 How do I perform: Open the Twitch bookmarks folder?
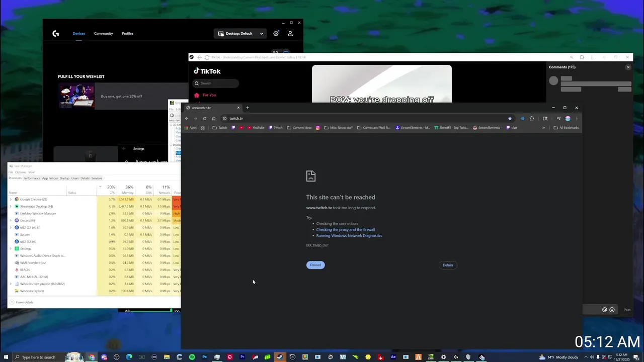(x=220, y=128)
